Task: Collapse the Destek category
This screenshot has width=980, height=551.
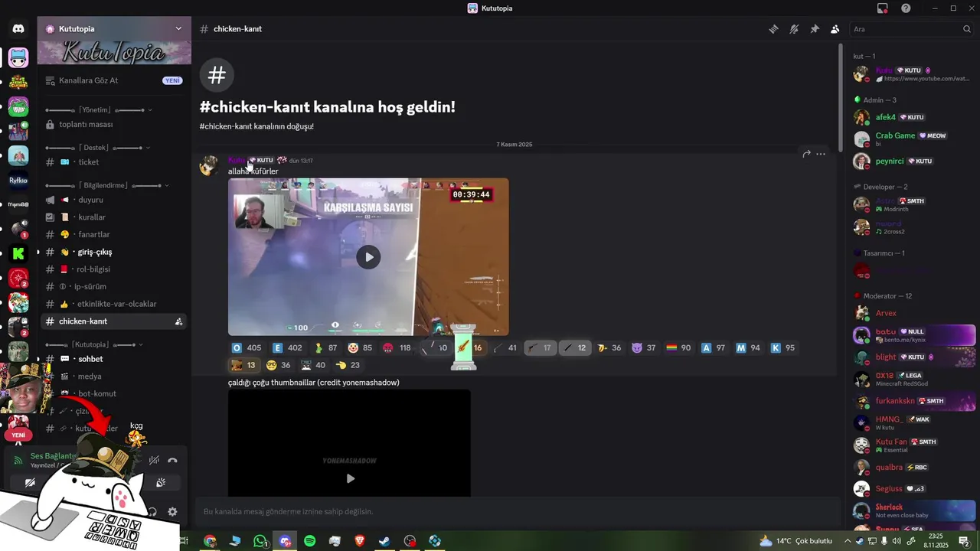Action: (96, 147)
